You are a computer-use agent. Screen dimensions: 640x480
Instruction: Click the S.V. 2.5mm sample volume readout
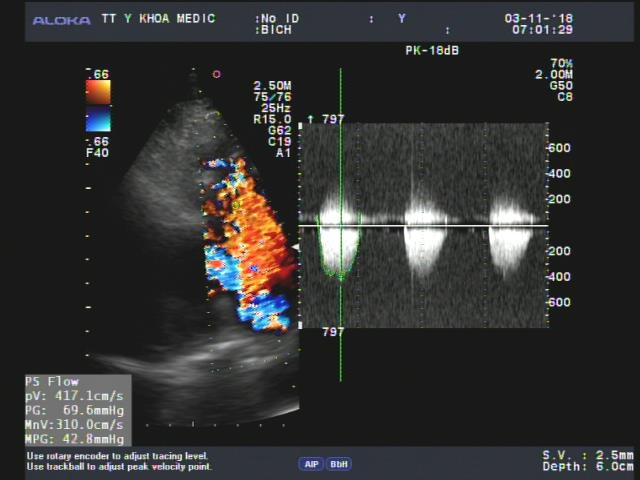coord(587,455)
